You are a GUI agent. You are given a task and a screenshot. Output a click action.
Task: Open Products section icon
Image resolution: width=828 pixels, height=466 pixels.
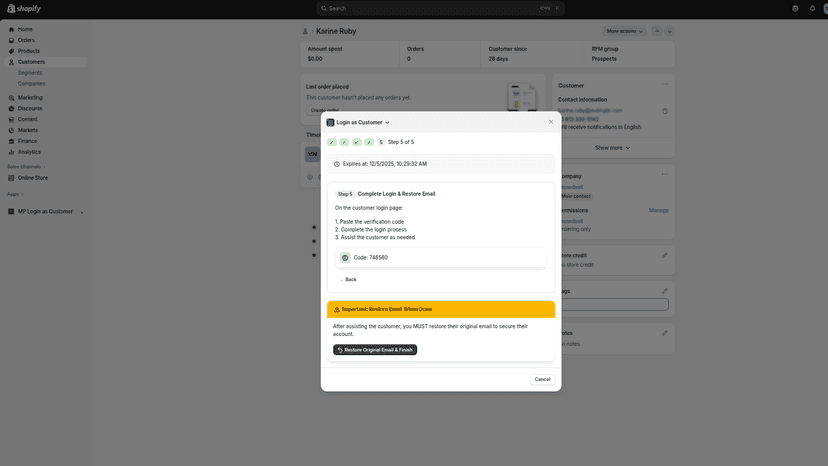click(x=11, y=51)
